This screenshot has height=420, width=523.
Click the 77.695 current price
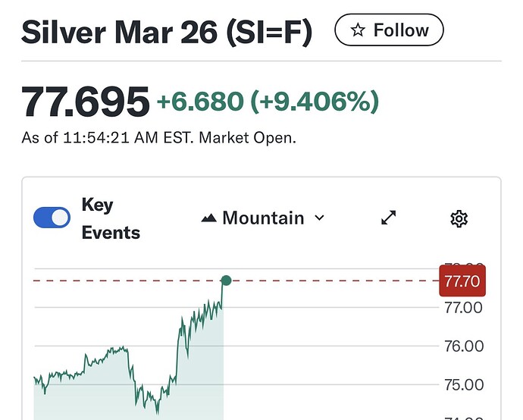click(85, 102)
